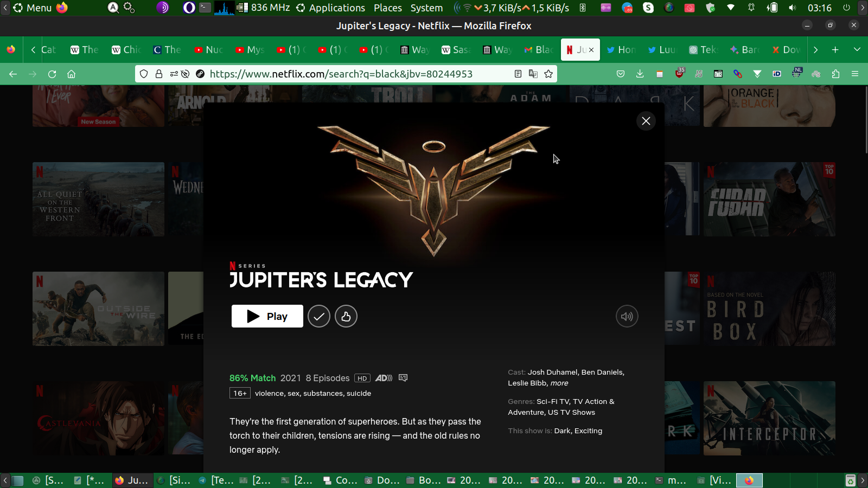Open the uBlock Origin extension icon
Screen dimensions: 868x488
(x=679, y=73)
